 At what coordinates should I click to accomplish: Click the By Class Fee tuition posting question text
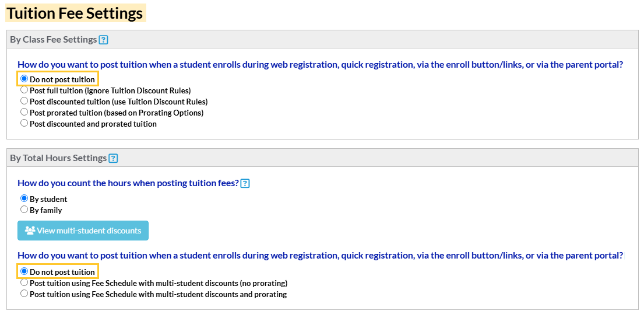coord(320,65)
